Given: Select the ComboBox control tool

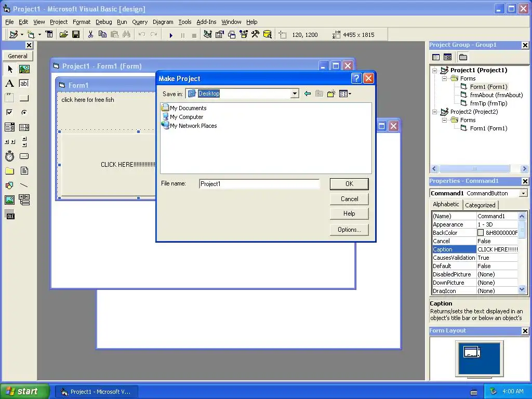Looking at the screenshot, I should (10, 127).
